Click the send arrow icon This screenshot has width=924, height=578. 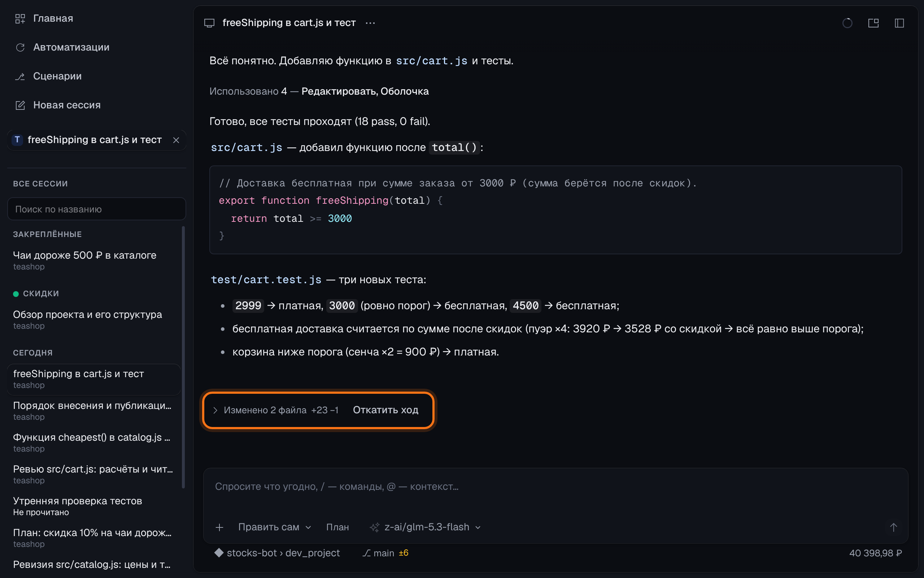point(893,527)
